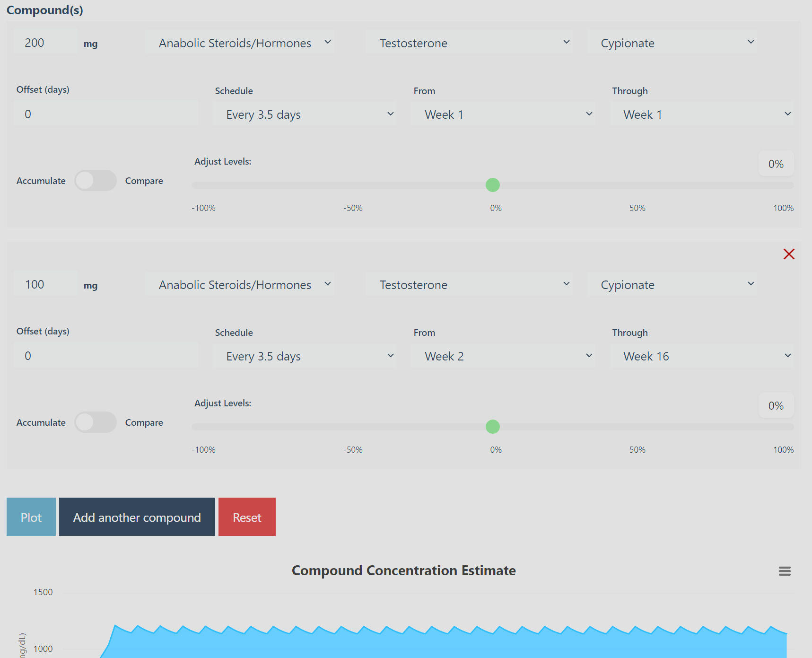Click the red Reset button
Viewport: 812px width, 658px height.
(x=247, y=517)
